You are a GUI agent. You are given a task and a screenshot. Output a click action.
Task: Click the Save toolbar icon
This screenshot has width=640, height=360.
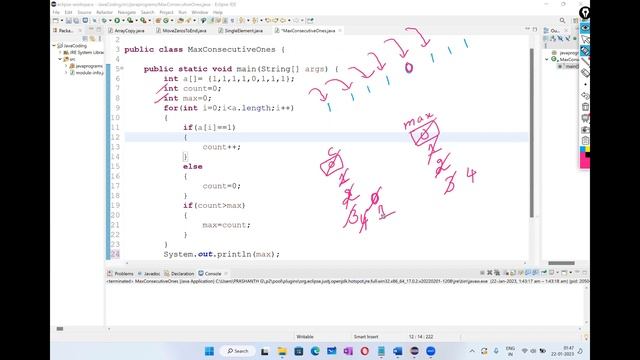(x=68, y=20)
